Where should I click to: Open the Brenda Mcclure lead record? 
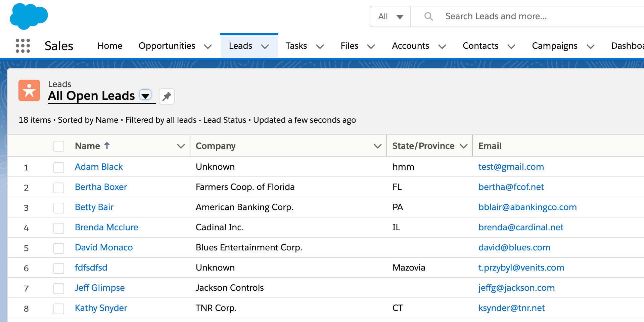coord(106,227)
